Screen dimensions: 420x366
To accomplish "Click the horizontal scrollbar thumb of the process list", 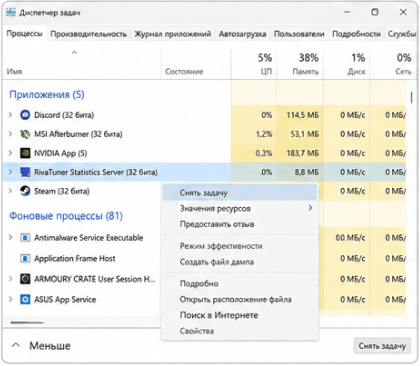I will [27, 322].
